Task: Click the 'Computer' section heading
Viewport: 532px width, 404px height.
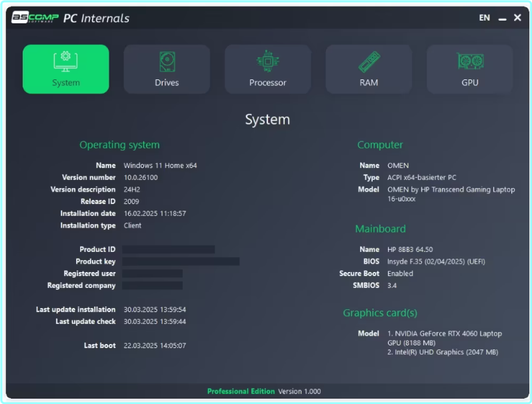Action: pyautogui.click(x=380, y=145)
